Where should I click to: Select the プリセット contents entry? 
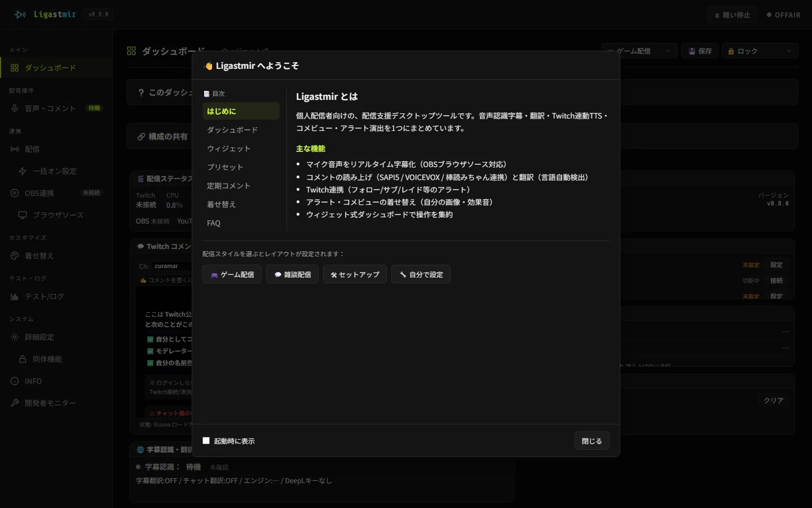pyautogui.click(x=241, y=167)
